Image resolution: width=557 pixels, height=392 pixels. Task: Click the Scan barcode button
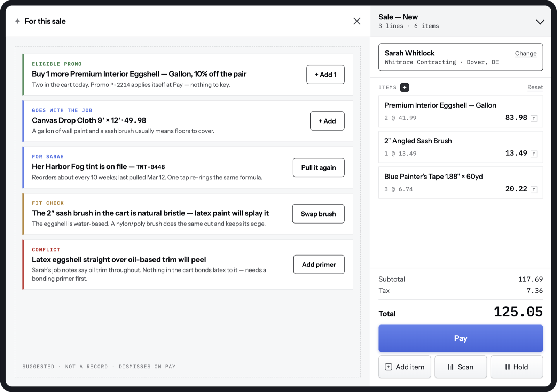(x=461, y=367)
